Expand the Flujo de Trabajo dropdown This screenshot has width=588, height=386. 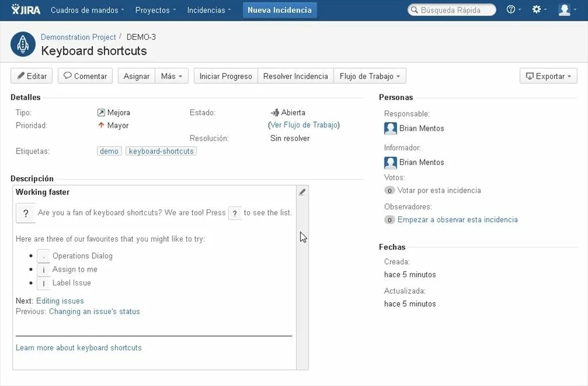(370, 77)
